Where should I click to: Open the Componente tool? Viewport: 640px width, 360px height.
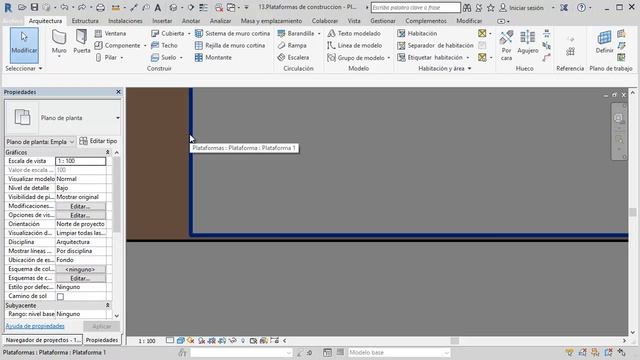pos(118,45)
